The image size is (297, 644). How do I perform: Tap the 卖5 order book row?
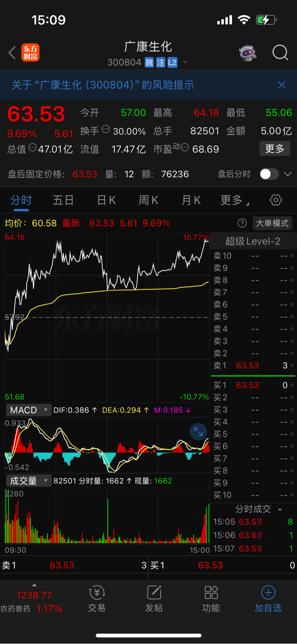point(253,317)
